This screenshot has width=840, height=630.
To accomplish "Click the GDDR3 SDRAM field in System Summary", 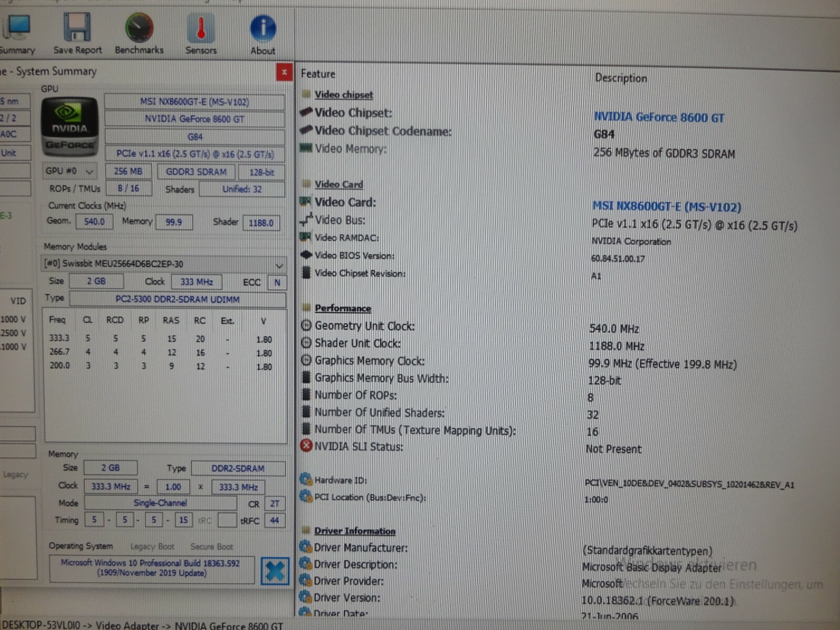I will coord(196,172).
